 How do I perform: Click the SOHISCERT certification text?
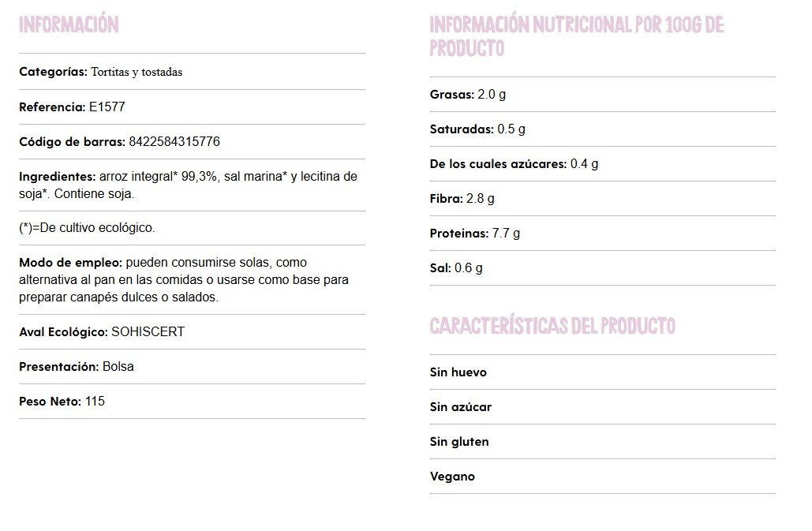(148, 332)
